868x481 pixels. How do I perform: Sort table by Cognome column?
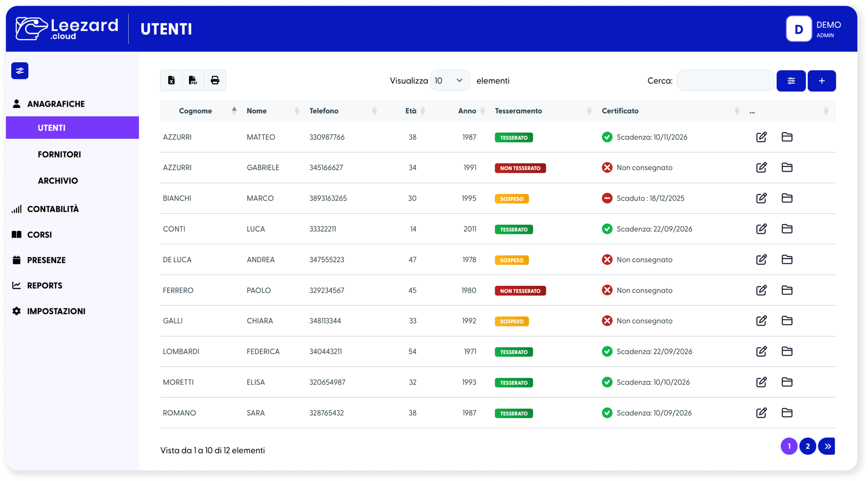coord(195,111)
